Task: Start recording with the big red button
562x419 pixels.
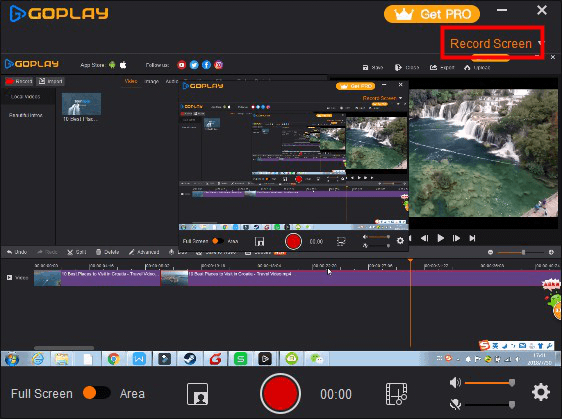Action: point(280,393)
